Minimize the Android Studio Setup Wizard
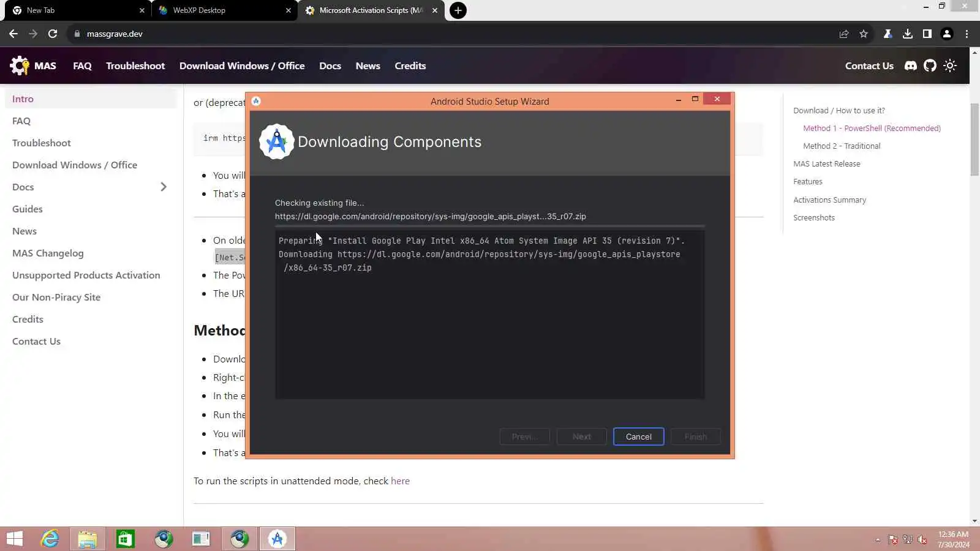This screenshot has height=551, width=980. pos(679,100)
